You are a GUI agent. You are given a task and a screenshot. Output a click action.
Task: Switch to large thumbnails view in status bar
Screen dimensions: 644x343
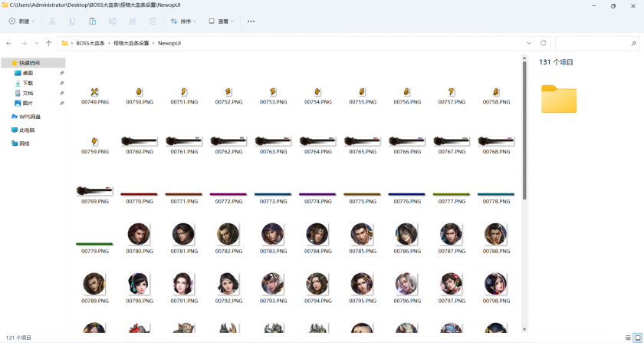637,337
